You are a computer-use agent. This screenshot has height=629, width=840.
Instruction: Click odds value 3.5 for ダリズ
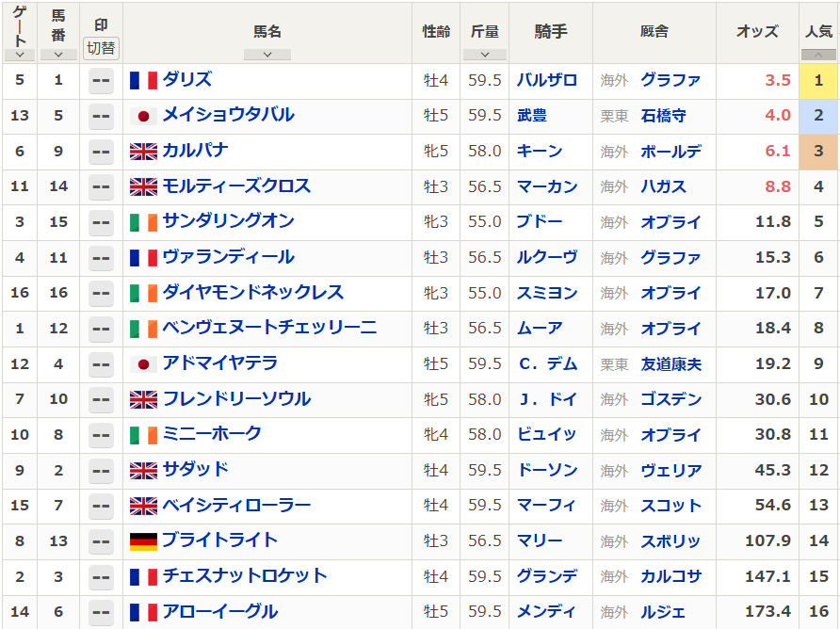pos(778,80)
